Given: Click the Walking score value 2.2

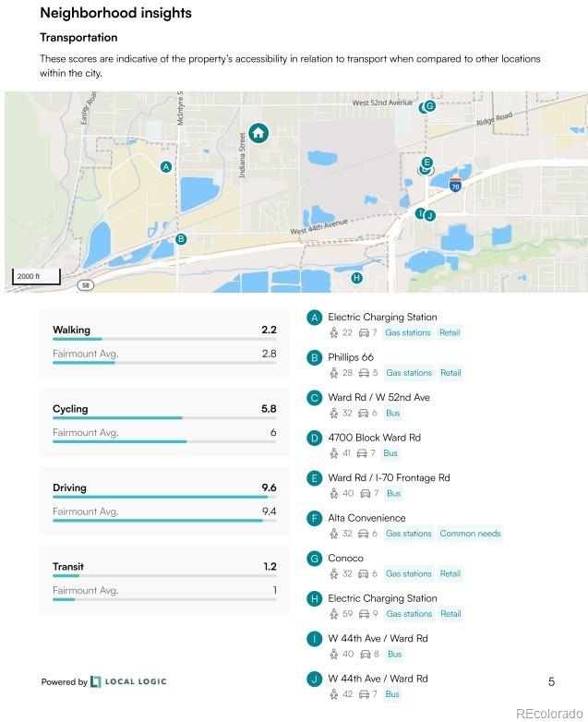Looking at the screenshot, I should 269,330.
